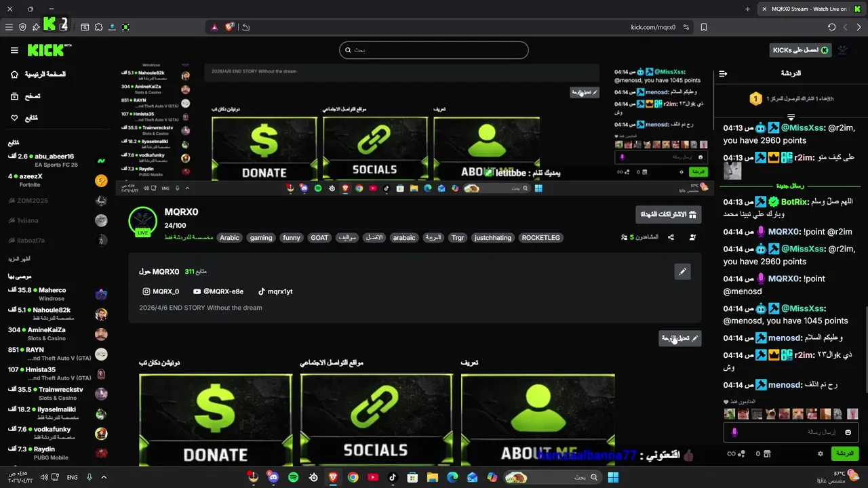Open the azeezX channel in sidebar
868x488 pixels.
[58, 180]
